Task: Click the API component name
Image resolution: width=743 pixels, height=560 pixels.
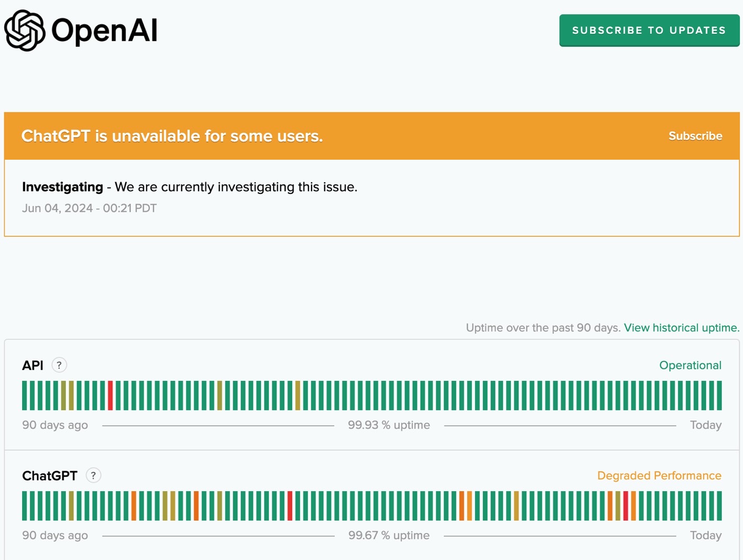Action: [x=33, y=365]
